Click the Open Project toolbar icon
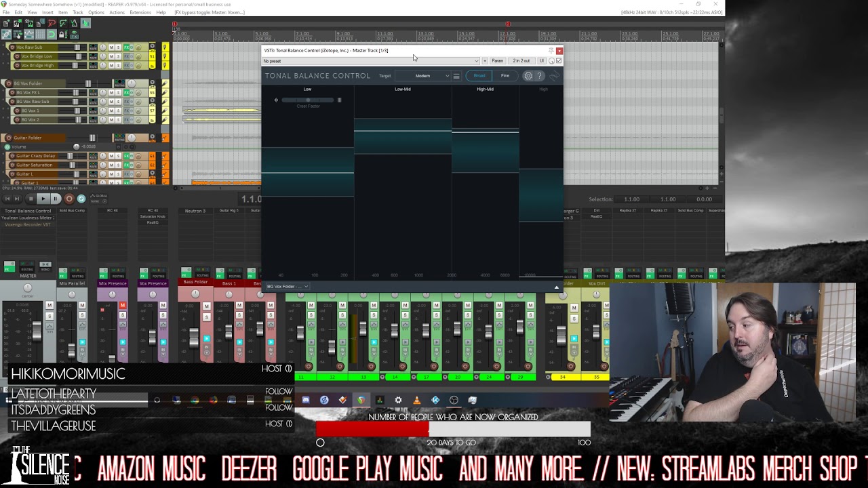This screenshot has height=488, width=868. 18,24
